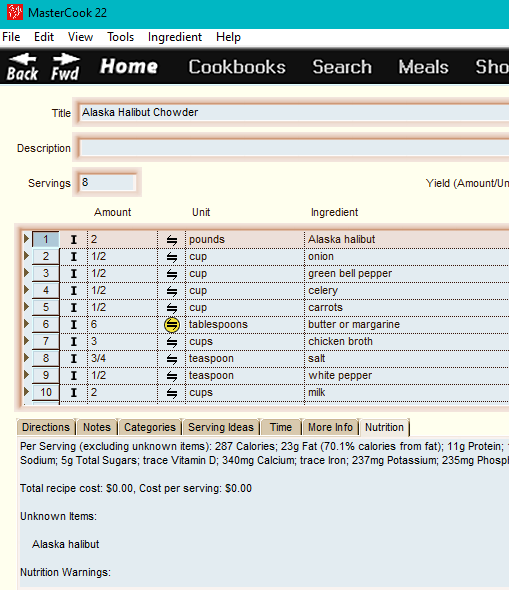Click the Back arrow navigation button

coord(22,67)
